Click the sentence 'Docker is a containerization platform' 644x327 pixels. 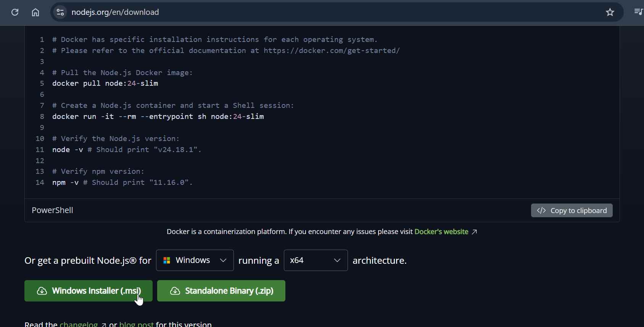tap(290, 232)
